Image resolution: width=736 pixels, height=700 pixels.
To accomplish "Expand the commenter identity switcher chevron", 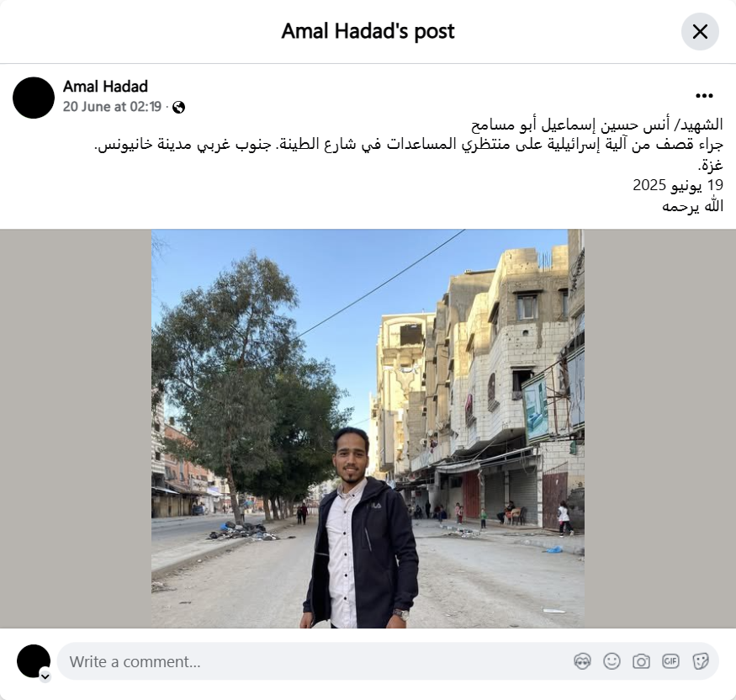I will tap(45, 676).
